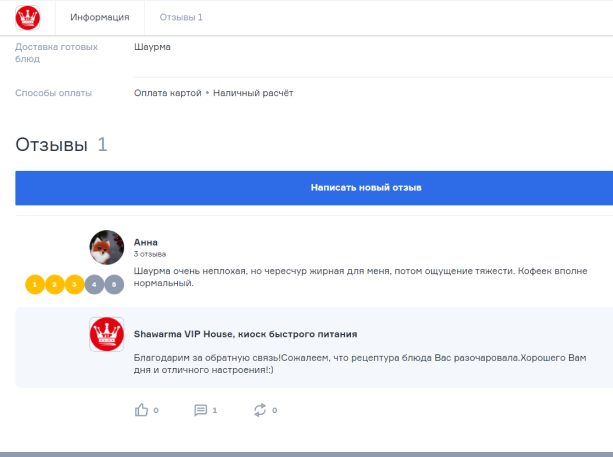Open reviewer Анна's profile name
The width and height of the screenshot is (613, 457).
point(145,242)
